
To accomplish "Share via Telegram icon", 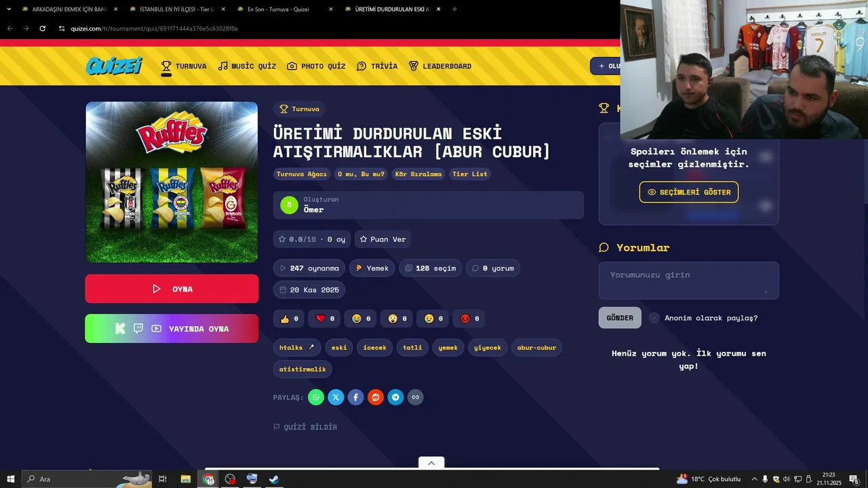I will click(395, 397).
